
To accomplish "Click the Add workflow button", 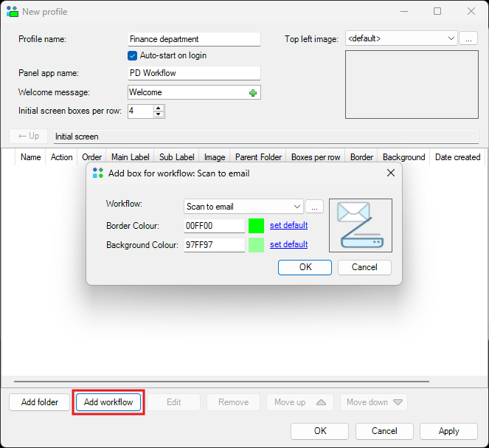I will pyautogui.click(x=108, y=402).
